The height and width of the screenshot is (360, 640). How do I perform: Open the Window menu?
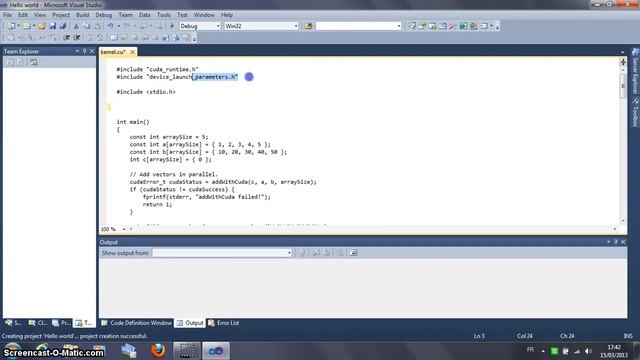pos(204,15)
